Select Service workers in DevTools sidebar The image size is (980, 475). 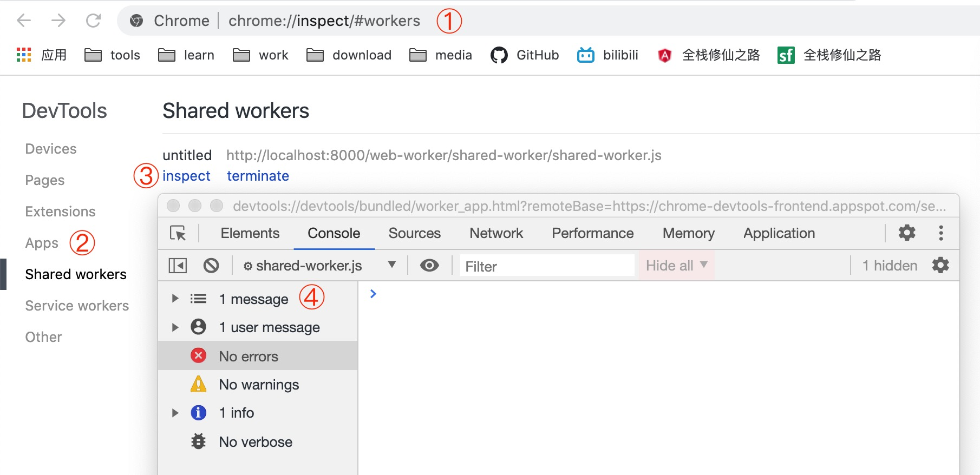(x=77, y=306)
